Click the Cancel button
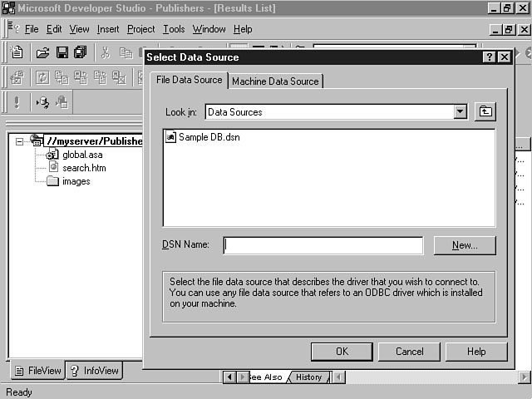The width and height of the screenshot is (532, 399). click(x=409, y=352)
